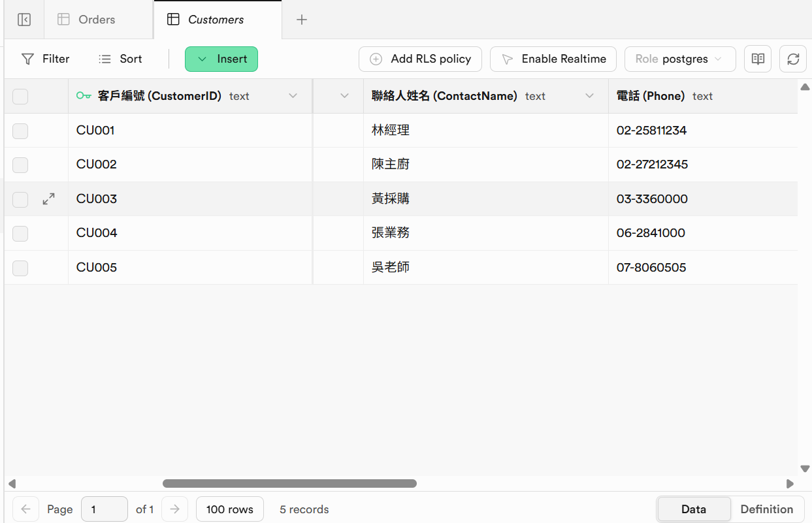Expand the ContactName column options chevron

click(x=589, y=96)
